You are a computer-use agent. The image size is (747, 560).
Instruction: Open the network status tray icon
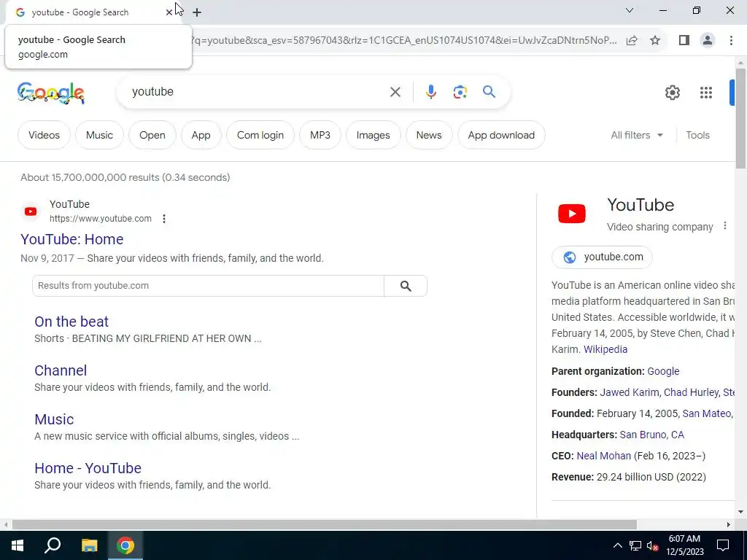[635, 545]
